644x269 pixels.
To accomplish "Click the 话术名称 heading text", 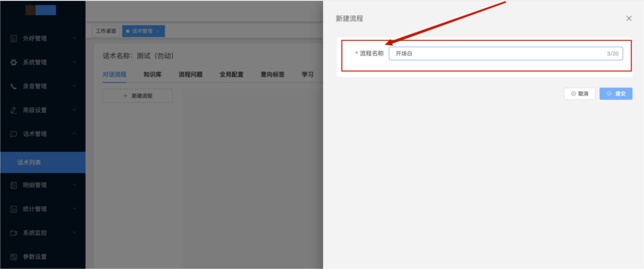I will [x=138, y=56].
